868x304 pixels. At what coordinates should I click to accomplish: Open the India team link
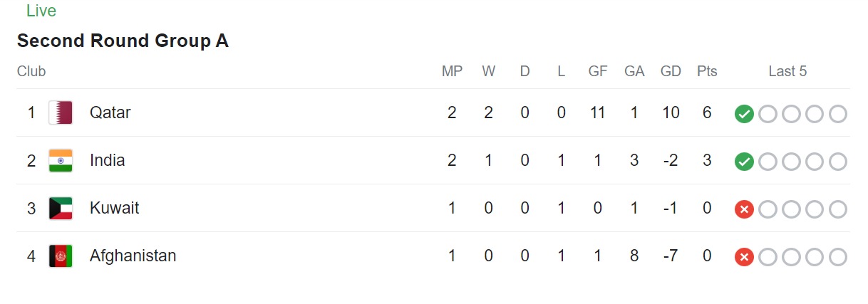(x=108, y=161)
